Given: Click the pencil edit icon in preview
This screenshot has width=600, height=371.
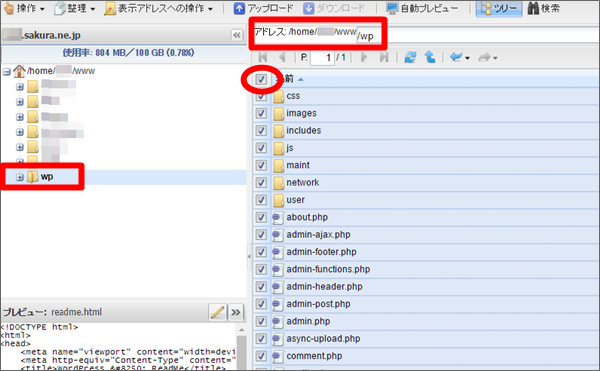Looking at the screenshot, I should click(x=217, y=312).
